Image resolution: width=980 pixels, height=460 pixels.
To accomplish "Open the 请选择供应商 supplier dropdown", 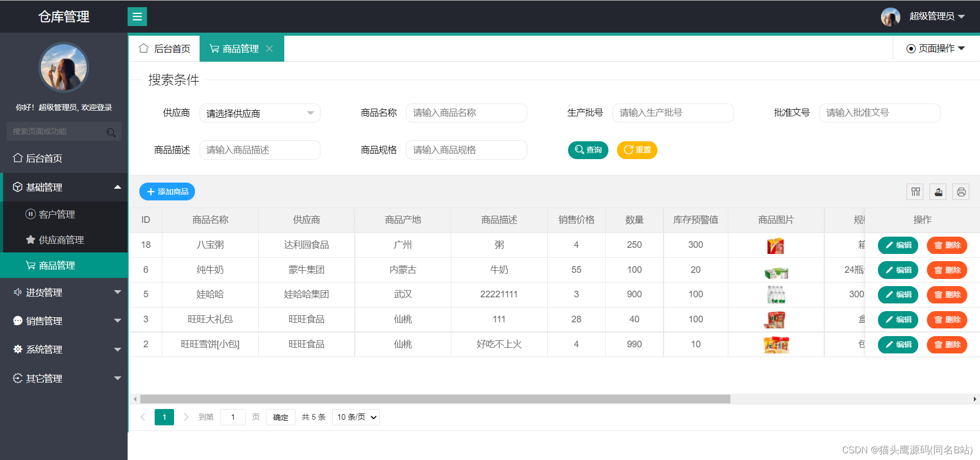I will coord(260,113).
